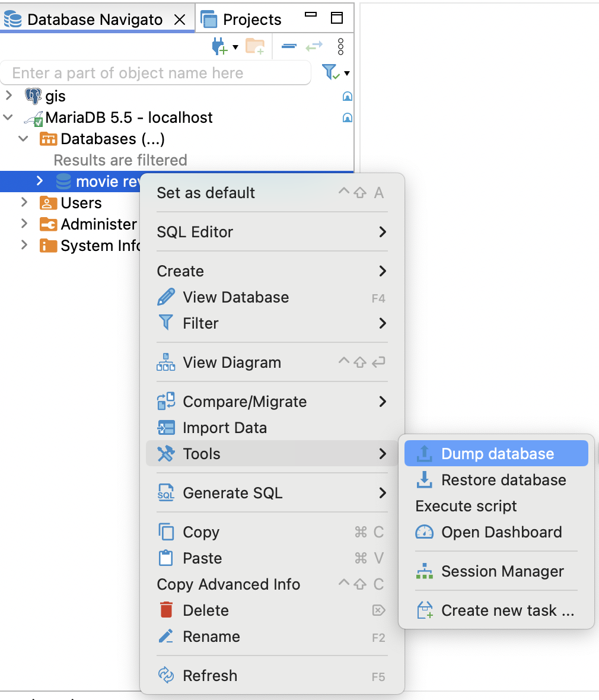This screenshot has width=599, height=700.
Task: Click the SSH tunnel icon beside the gis connection
Action: pyautogui.click(x=347, y=96)
